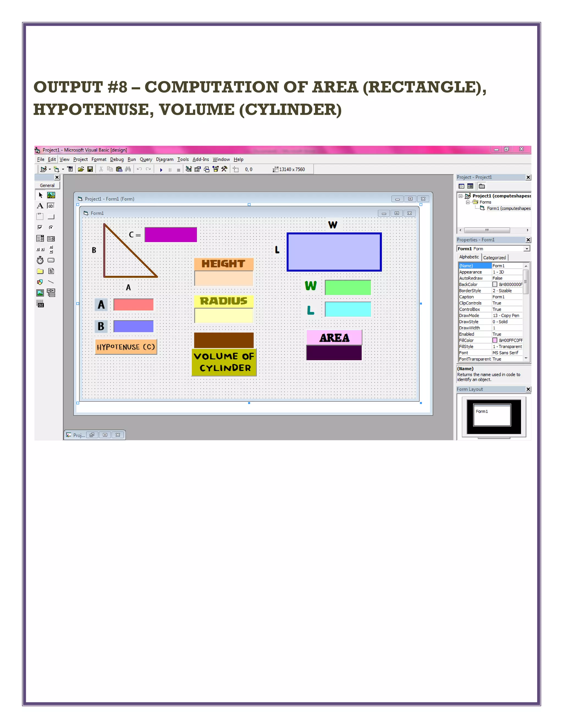The height and width of the screenshot is (728, 563).
Task: Click the Toolbox hammer-wrench toolbar icon
Action: tap(225, 169)
